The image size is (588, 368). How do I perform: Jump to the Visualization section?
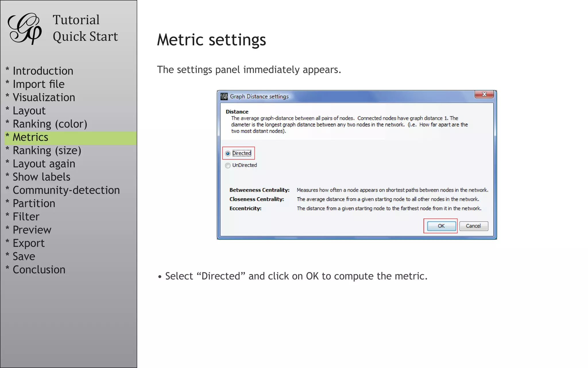coord(44,97)
